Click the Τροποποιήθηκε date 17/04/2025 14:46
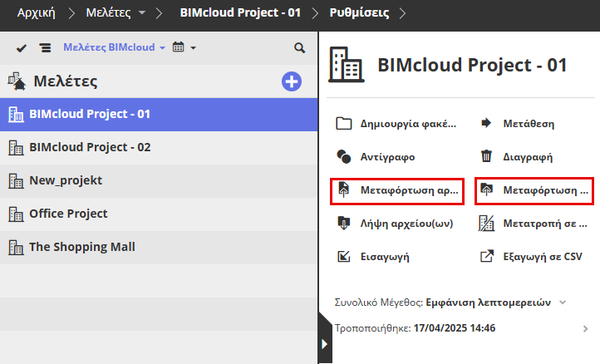Screen dimensions: 600x364 455,328
